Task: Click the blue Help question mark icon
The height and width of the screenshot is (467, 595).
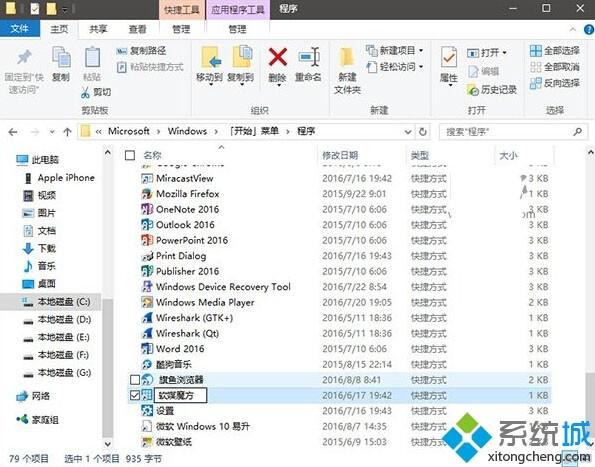Action: [589, 30]
